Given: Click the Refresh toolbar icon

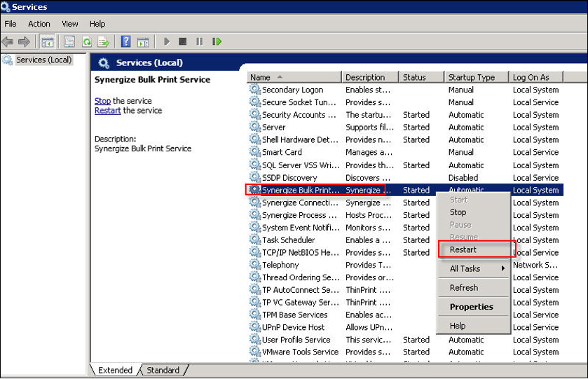Looking at the screenshot, I should tap(87, 42).
